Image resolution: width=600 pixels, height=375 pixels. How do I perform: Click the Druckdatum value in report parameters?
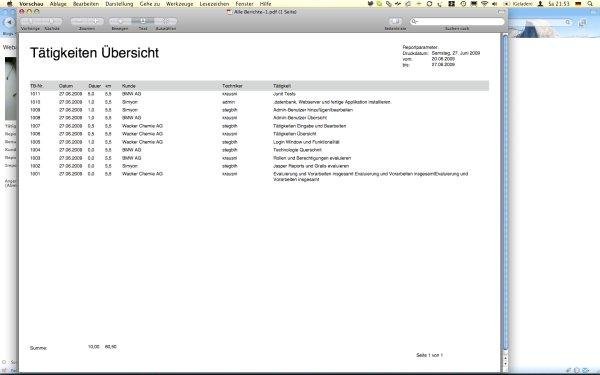point(456,53)
